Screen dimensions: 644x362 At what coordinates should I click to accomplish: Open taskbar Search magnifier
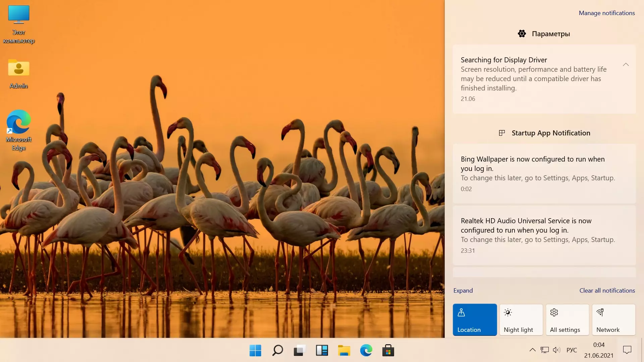click(x=277, y=351)
